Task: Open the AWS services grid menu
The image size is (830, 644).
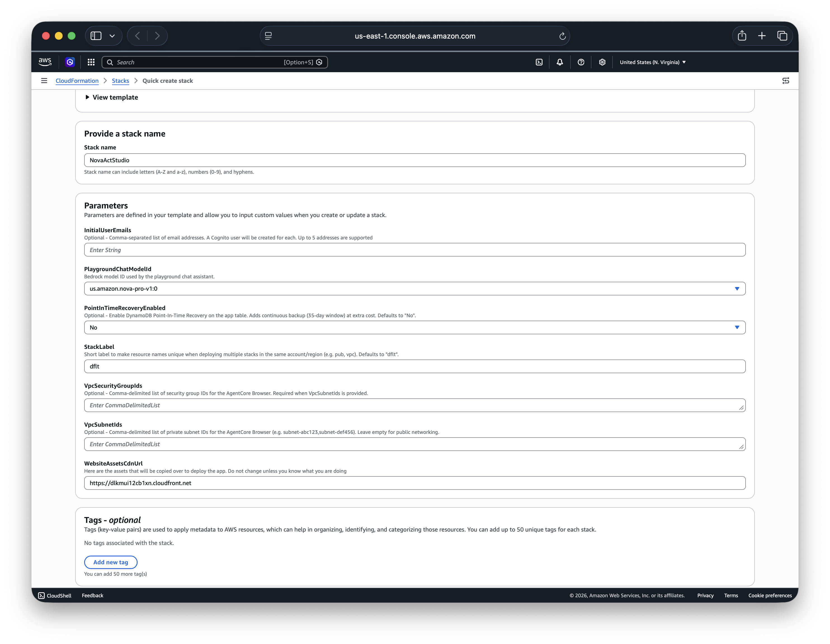Action: (91, 62)
